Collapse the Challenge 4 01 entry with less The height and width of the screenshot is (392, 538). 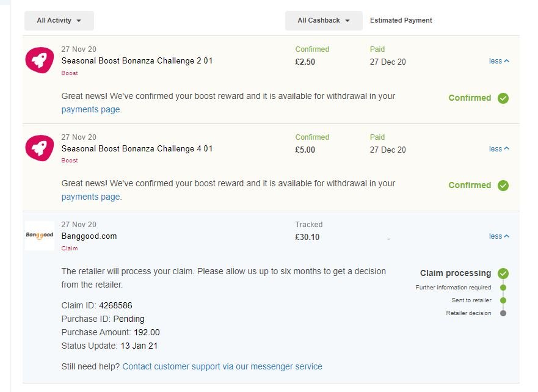coord(499,149)
